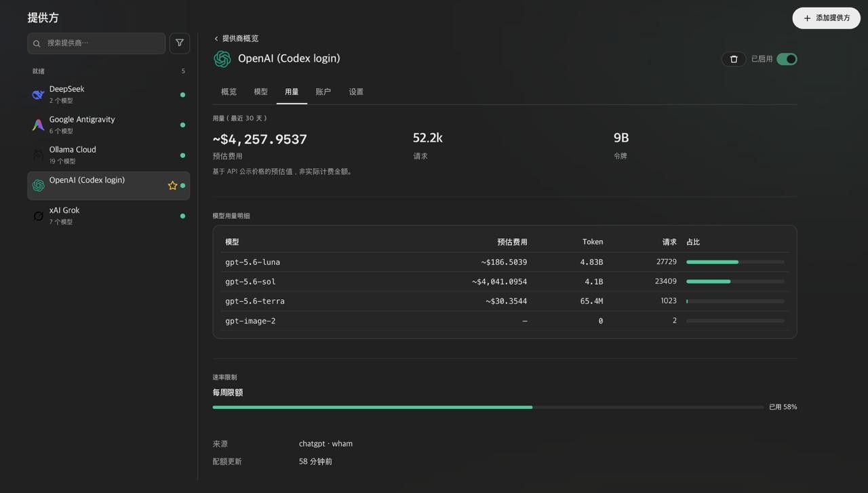Click the gpt-5.6-sol model name
The width and height of the screenshot is (868, 493).
pos(250,281)
